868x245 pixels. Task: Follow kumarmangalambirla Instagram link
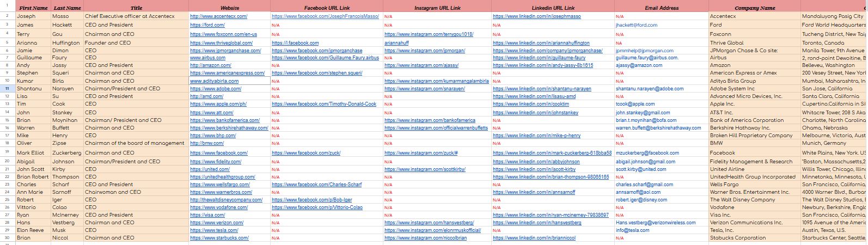[437, 81]
